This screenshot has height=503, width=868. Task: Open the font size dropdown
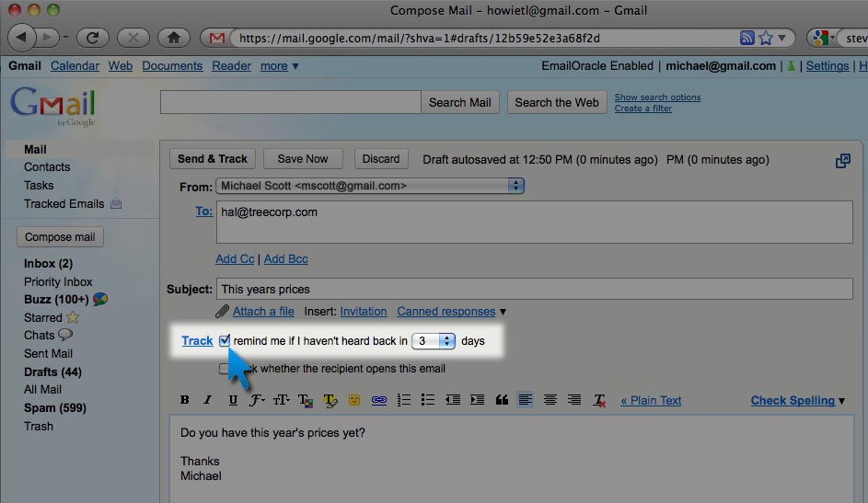[281, 400]
